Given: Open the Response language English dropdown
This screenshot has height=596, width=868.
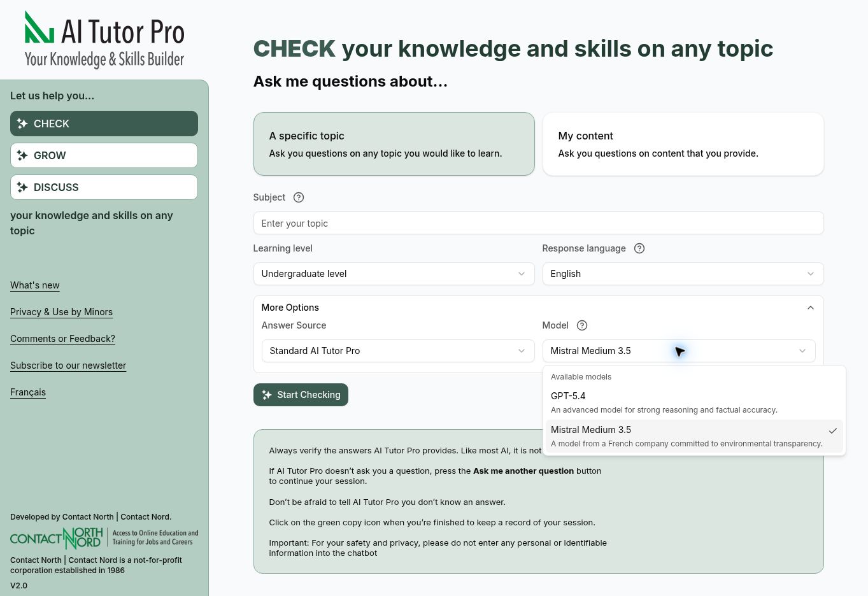Looking at the screenshot, I should pos(683,274).
